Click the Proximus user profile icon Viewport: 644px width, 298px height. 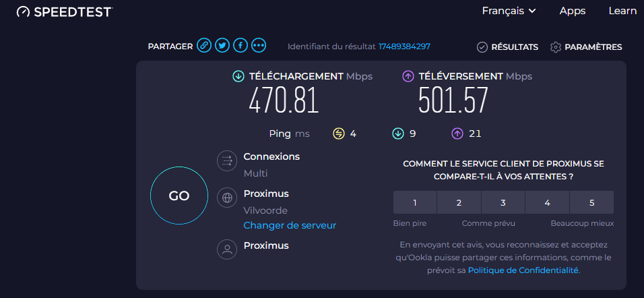pyautogui.click(x=227, y=249)
